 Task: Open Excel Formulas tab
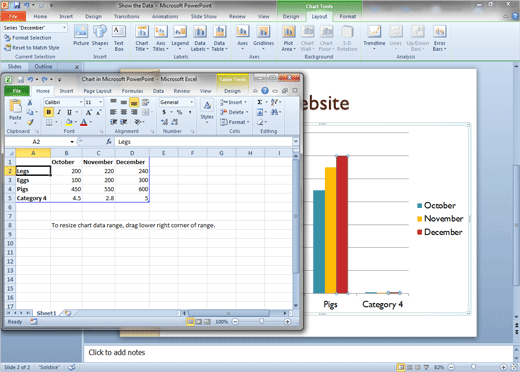132,91
